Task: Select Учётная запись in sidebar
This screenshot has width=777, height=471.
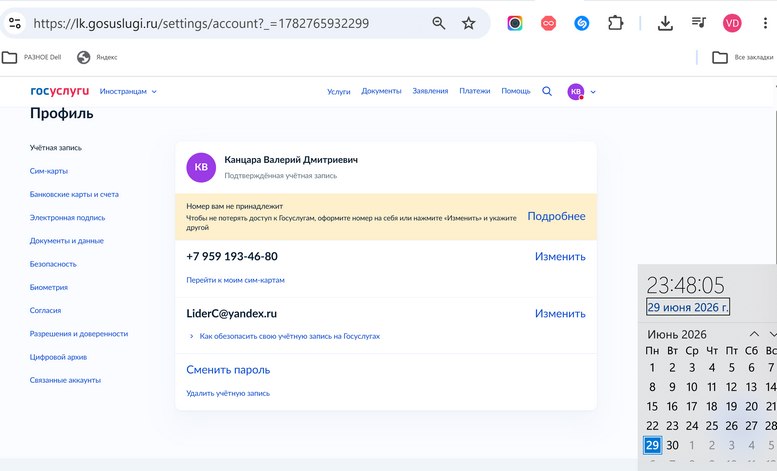Action: [x=56, y=148]
